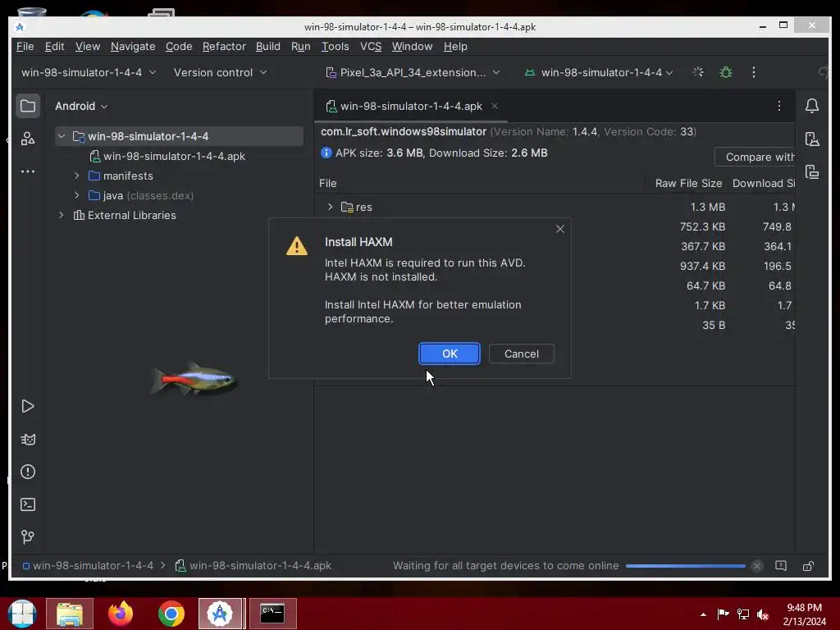Viewport: 840px width, 630px height.
Task: Click the Compare with button
Action: (756, 157)
